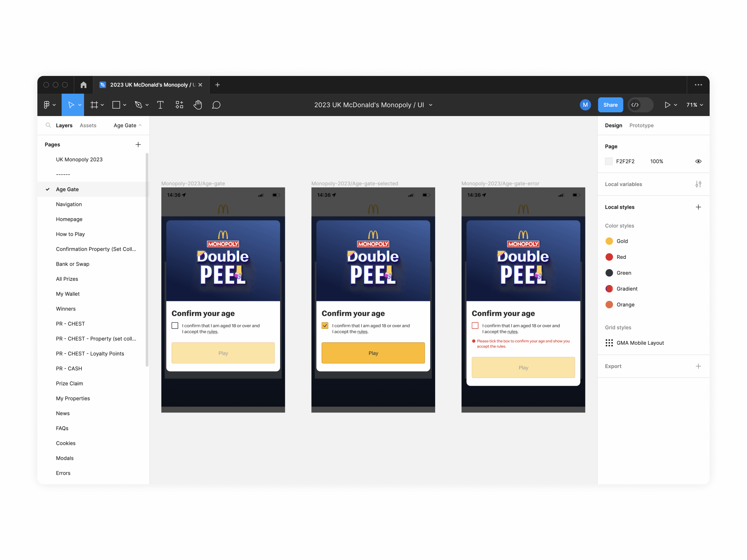The height and width of the screenshot is (560, 747).
Task: Open the present options chevron
Action: pos(675,105)
